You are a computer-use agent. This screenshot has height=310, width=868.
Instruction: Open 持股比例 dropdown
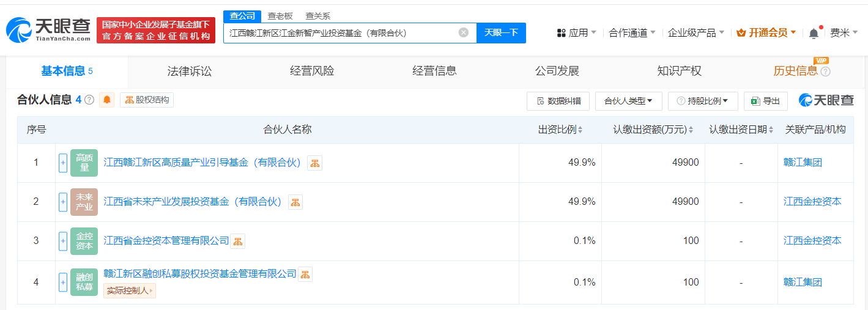[703, 101]
